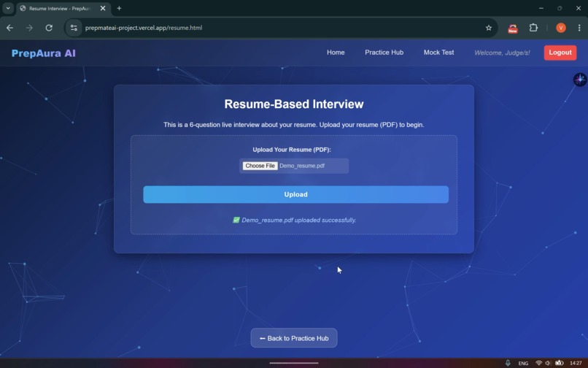Click the browser forward arrow
The height and width of the screenshot is (368, 588).
[x=29, y=28]
